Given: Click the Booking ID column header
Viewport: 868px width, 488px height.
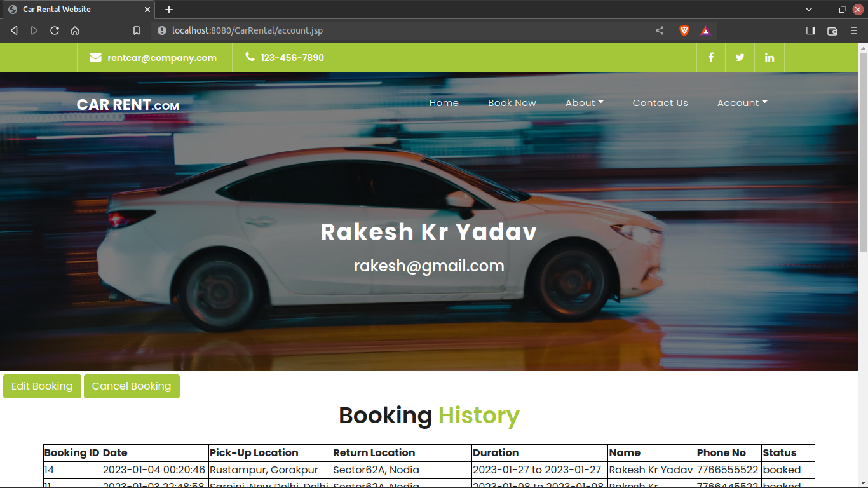Looking at the screenshot, I should (72, 453).
